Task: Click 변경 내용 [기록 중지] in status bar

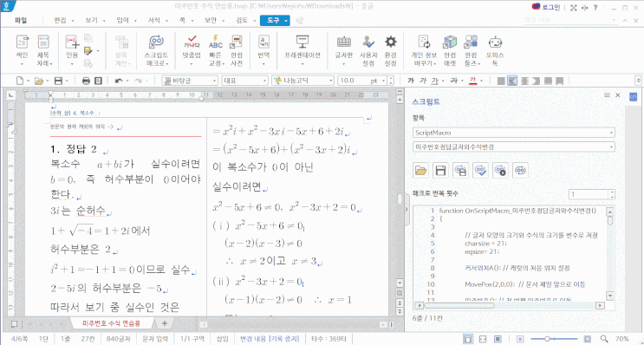Action: (270, 339)
